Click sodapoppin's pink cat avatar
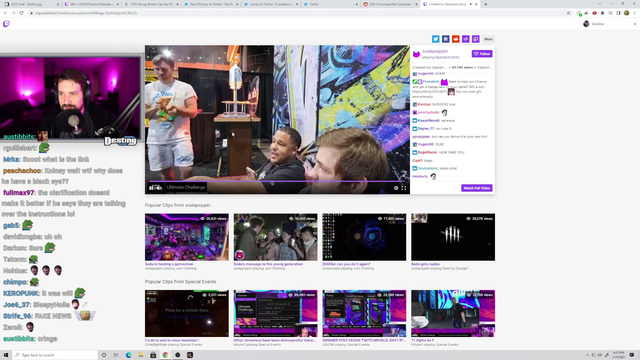The width and height of the screenshot is (640, 360). [x=416, y=54]
